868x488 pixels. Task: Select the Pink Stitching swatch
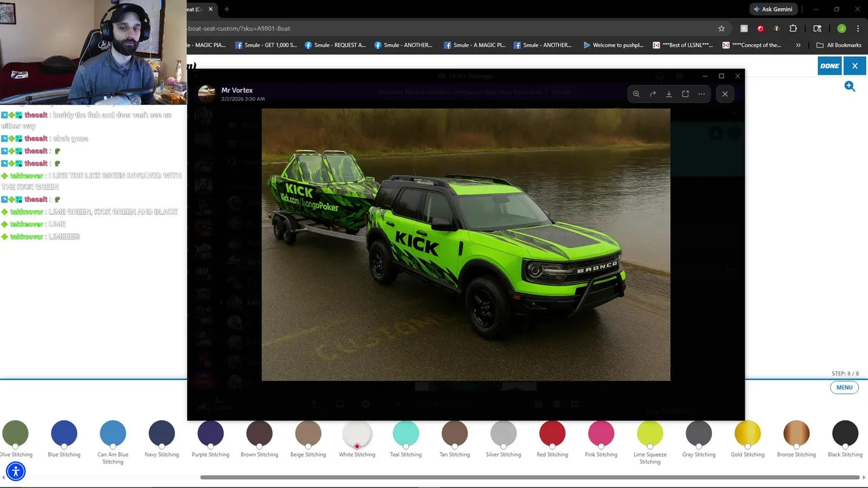601,433
